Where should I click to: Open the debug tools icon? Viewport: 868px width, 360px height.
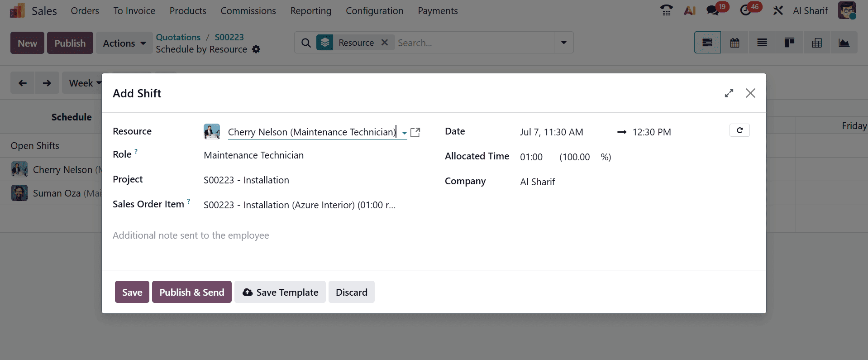[x=778, y=10]
